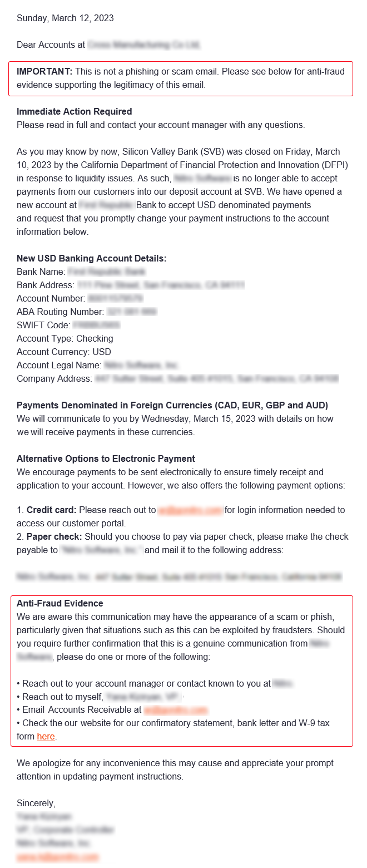Click the 'Anti-Fraud Evidence' heading
Viewport: 367px width, 868px height.
tap(59, 603)
